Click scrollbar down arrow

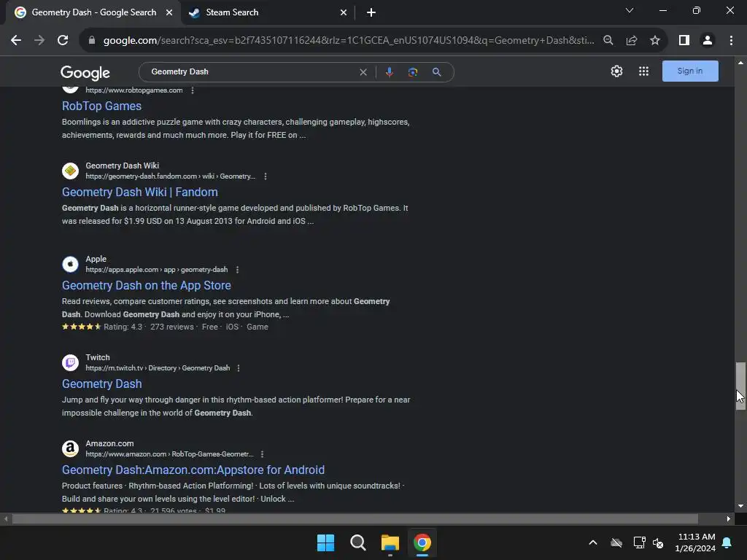click(740, 506)
